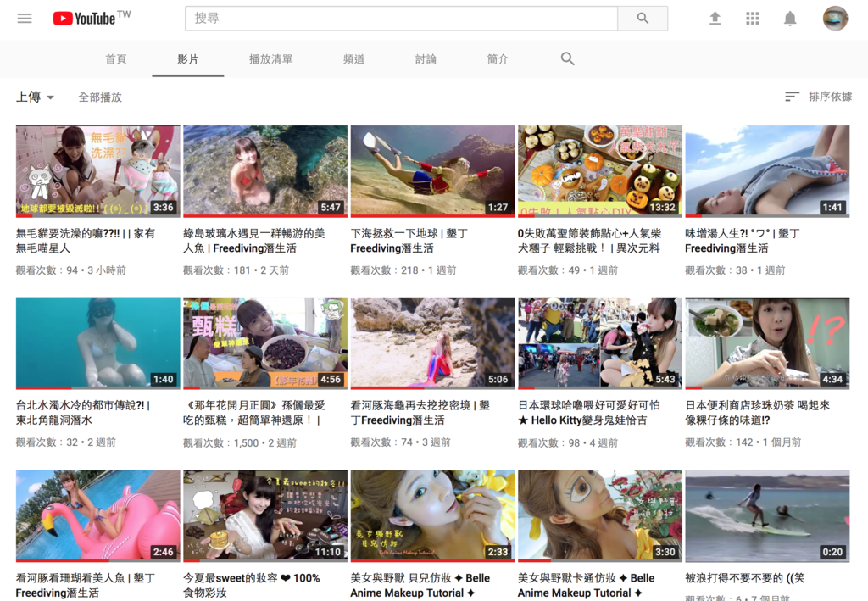Open title 看河豚海龜再去挖挖密境
This screenshot has width=868, height=601.
click(420, 413)
